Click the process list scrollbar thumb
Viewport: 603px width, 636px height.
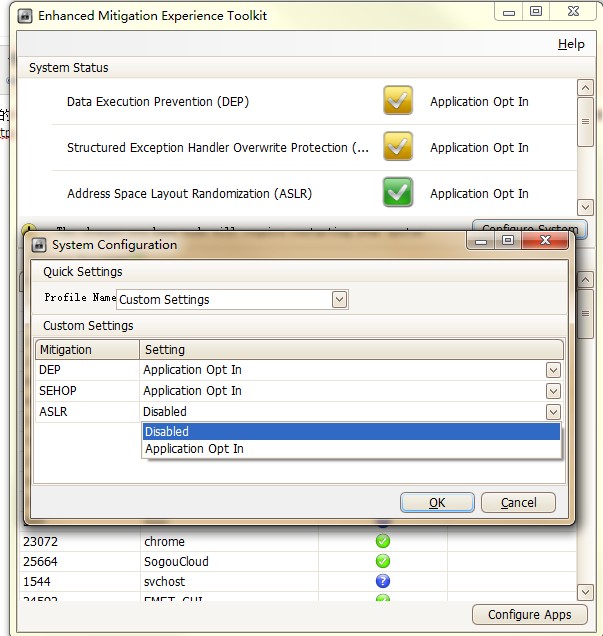585,314
